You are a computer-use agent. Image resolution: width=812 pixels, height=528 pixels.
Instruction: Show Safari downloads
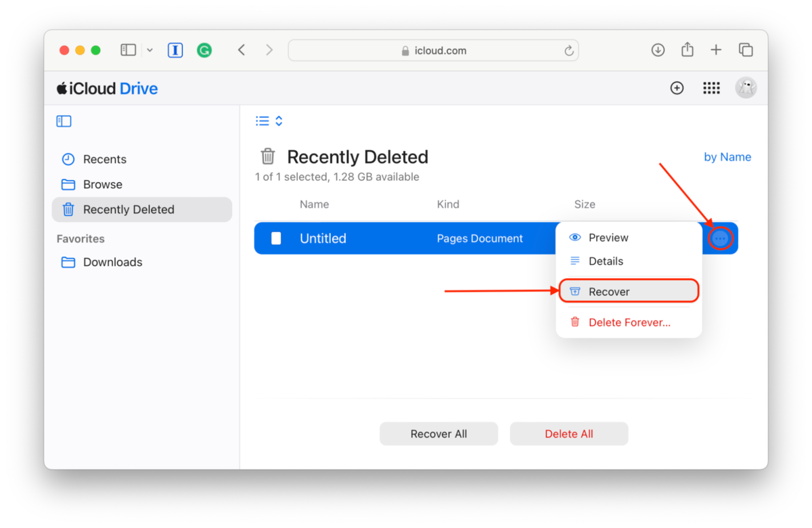pos(658,50)
